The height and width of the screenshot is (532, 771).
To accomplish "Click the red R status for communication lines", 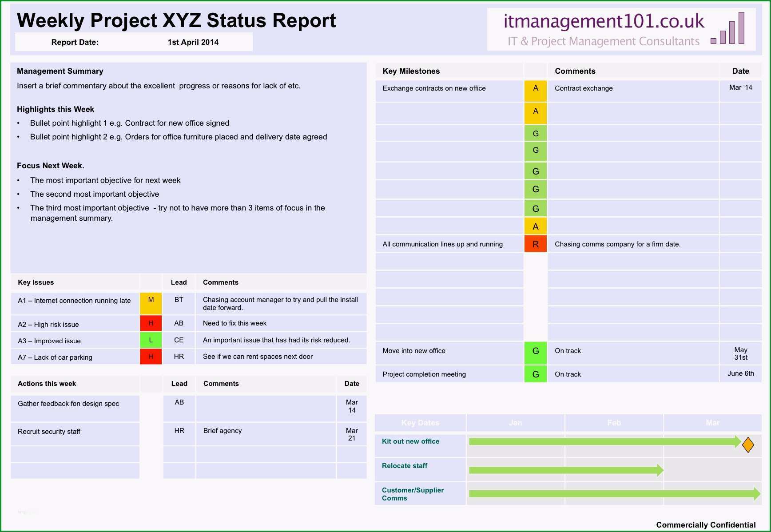I will (536, 244).
